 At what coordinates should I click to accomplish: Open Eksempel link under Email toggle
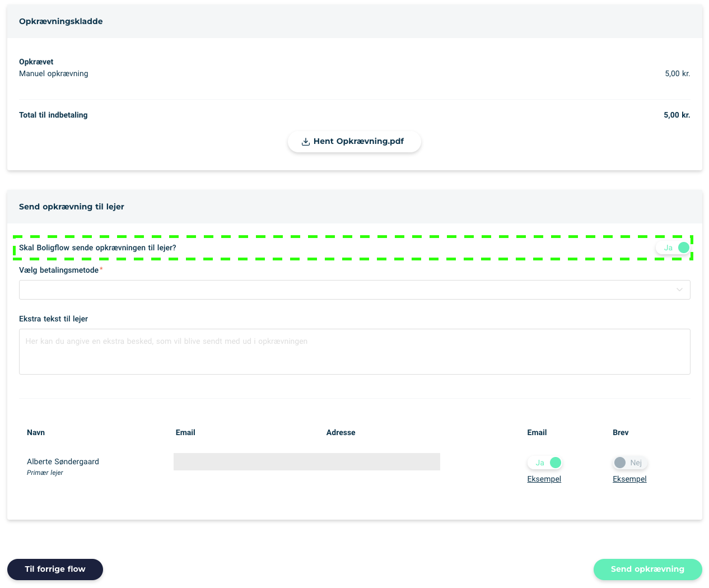[544, 479]
